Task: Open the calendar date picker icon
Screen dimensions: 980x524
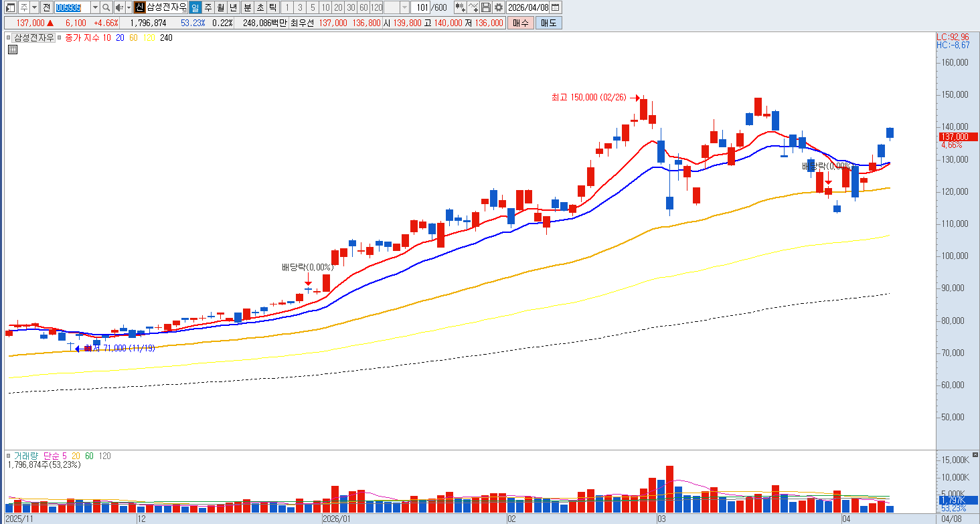Action: 556,7
